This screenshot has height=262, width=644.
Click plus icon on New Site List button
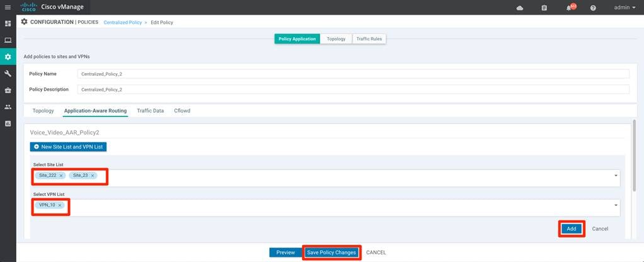click(36, 147)
